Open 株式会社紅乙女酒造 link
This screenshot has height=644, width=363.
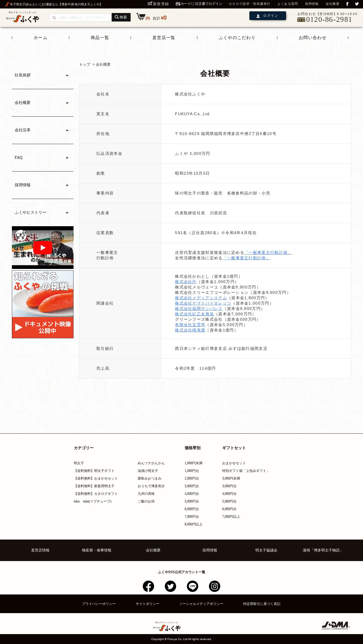coord(194,314)
